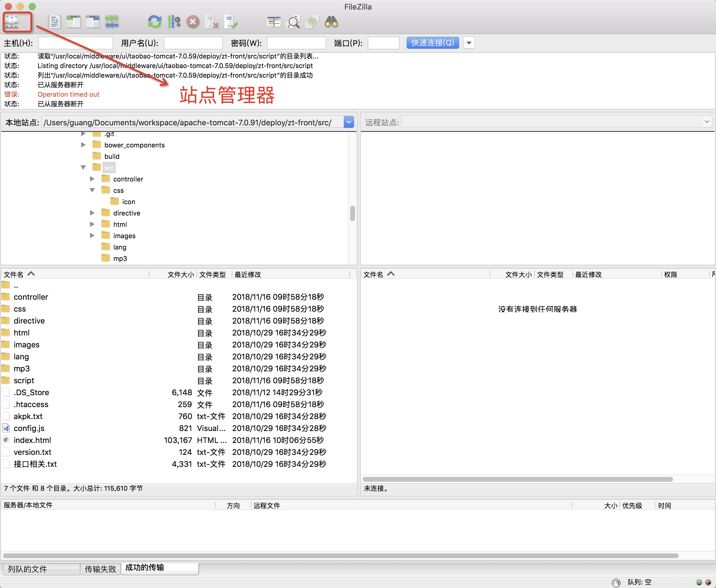Sort local files by 文件大小 column
This screenshot has height=588, width=716.
click(x=173, y=274)
